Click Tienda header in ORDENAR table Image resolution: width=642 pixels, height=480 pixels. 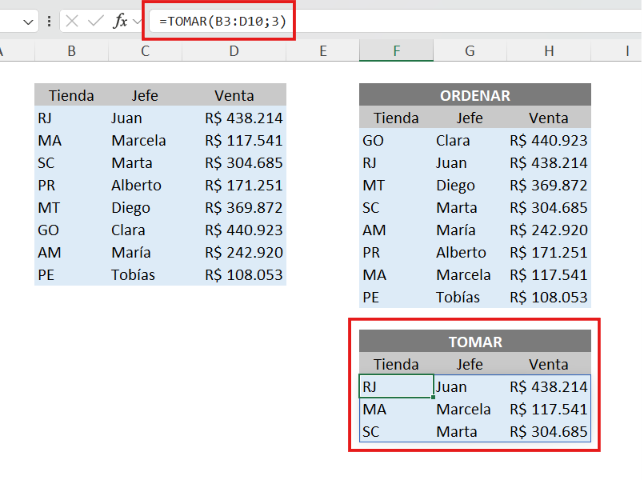point(396,118)
